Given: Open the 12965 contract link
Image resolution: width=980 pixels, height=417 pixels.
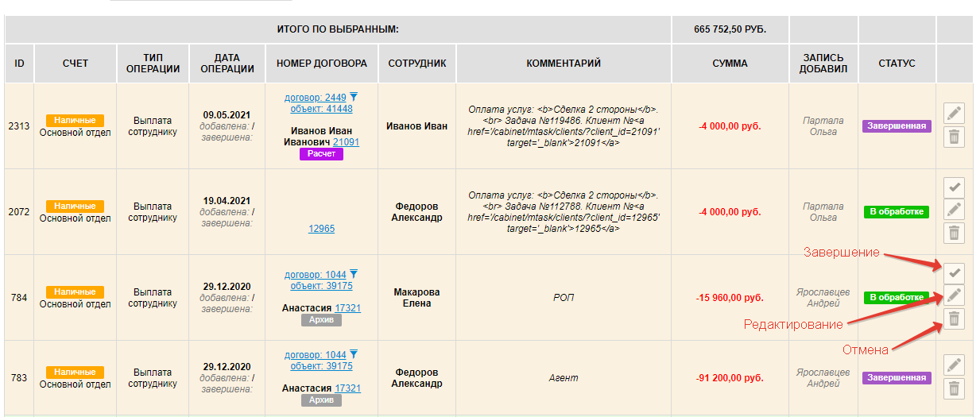Looking at the screenshot, I should (321, 229).
